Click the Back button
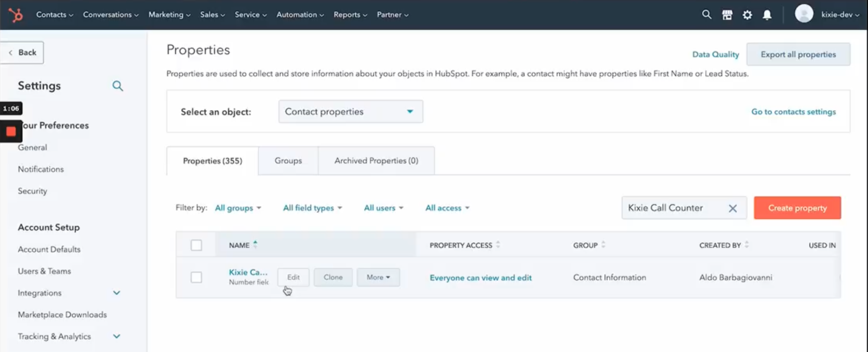Screen dimensions: 868x352 (22, 53)
